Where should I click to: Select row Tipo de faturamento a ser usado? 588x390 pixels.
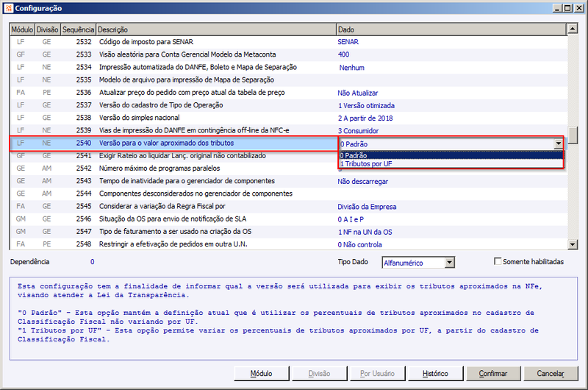[x=288, y=231]
